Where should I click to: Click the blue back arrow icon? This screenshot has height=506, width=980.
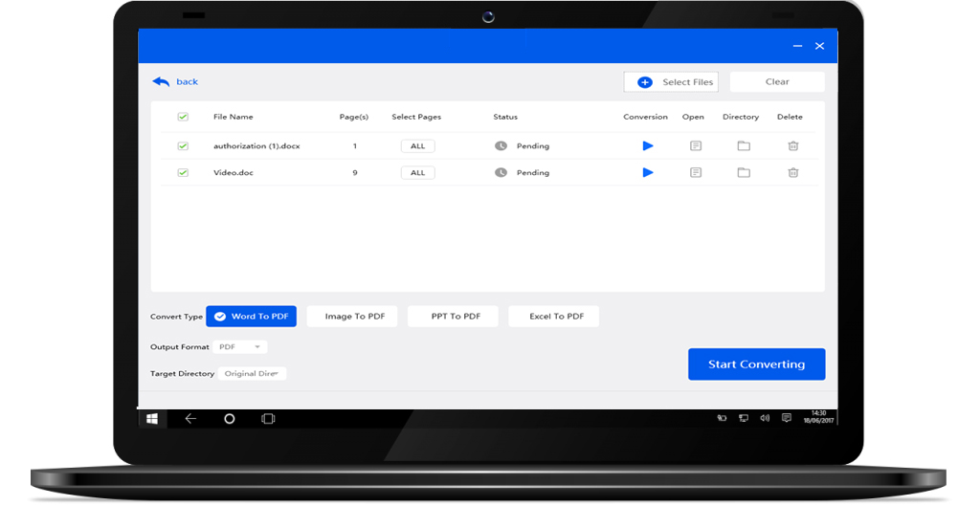click(x=161, y=82)
